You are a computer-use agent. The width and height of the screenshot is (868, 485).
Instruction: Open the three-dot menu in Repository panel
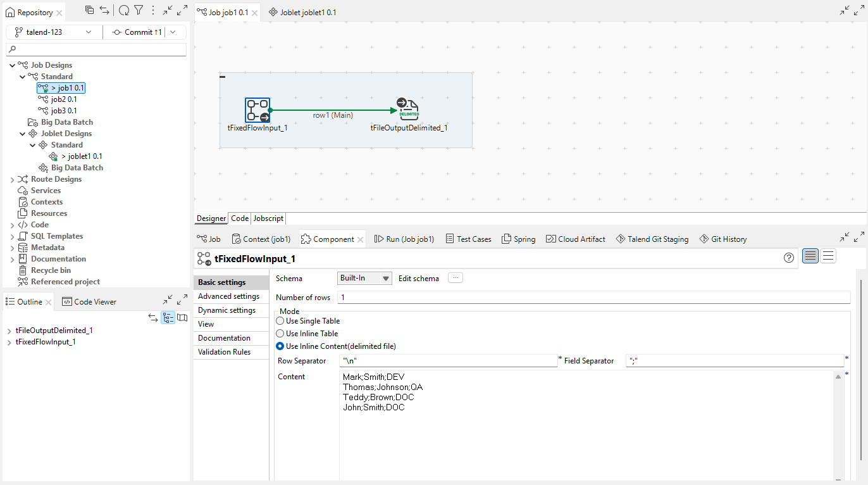tap(152, 11)
